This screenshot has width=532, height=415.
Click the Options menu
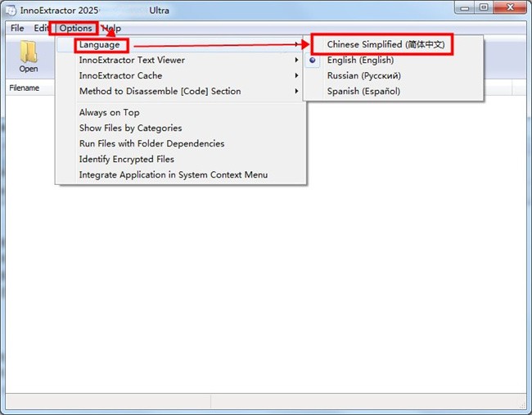pos(75,28)
